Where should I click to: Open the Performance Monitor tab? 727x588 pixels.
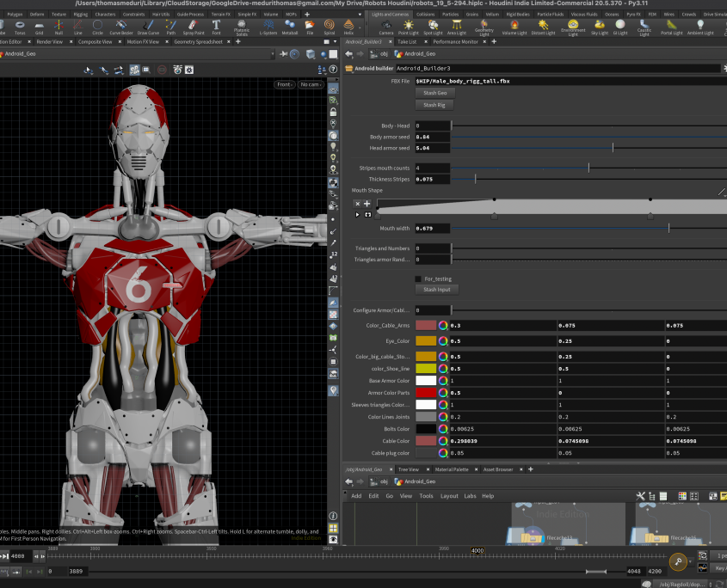(455, 41)
